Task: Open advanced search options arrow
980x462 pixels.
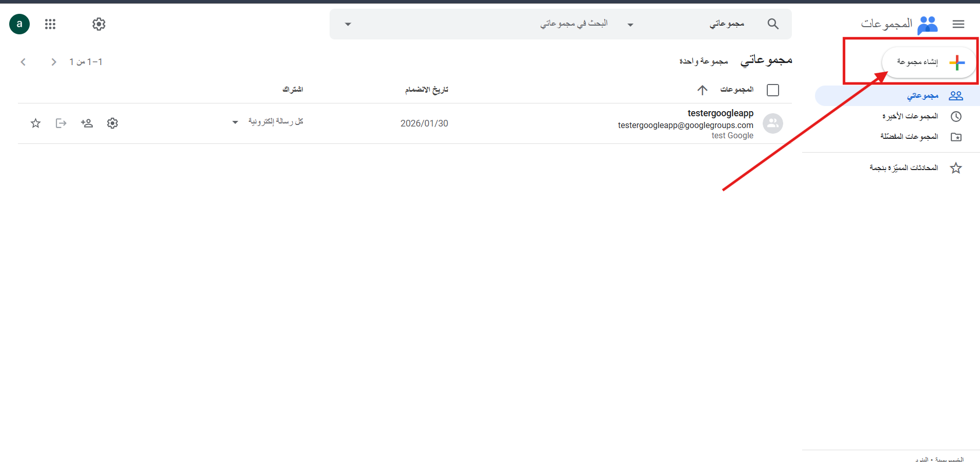Action: click(348, 25)
